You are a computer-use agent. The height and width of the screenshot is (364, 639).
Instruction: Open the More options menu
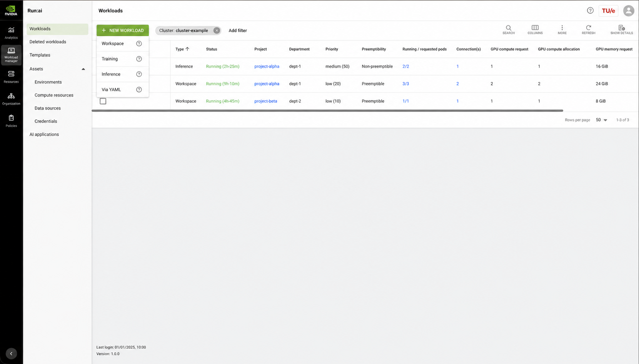(562, 30)
